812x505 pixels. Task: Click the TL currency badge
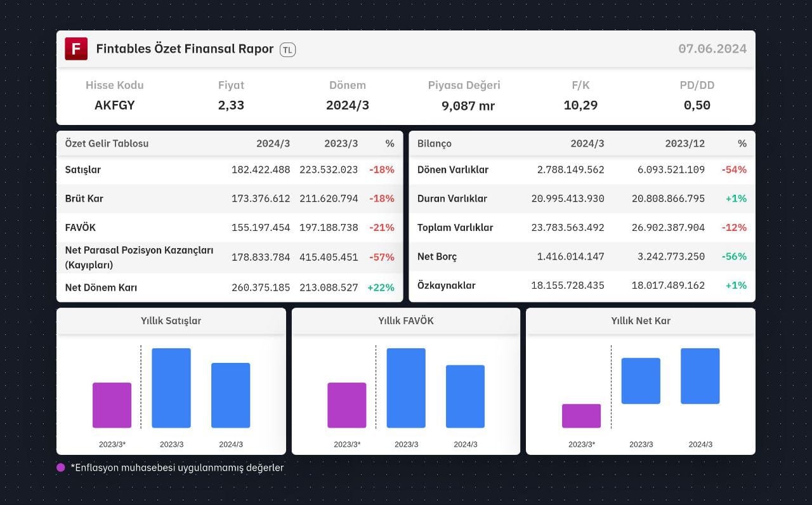(x=287, y=49)
